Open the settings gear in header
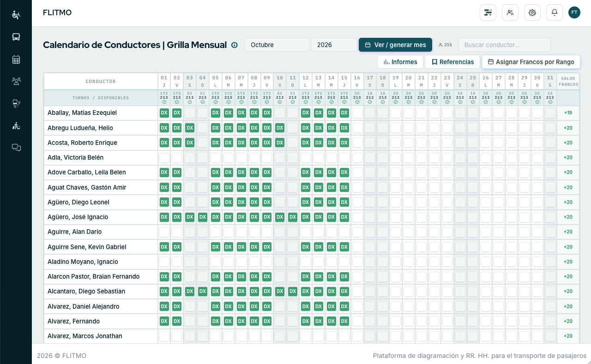The width and height of the screenshot is (591, 364). tap(532, 12)
